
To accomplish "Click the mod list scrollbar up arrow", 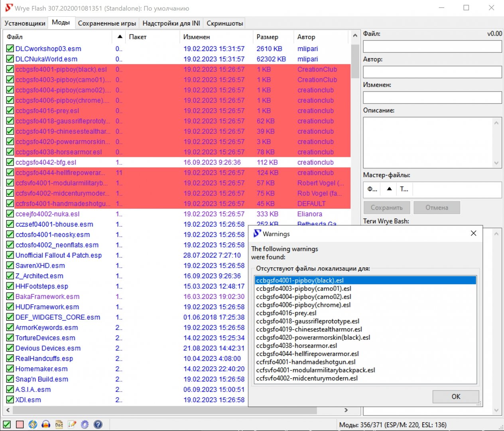I will pos(355,36).
